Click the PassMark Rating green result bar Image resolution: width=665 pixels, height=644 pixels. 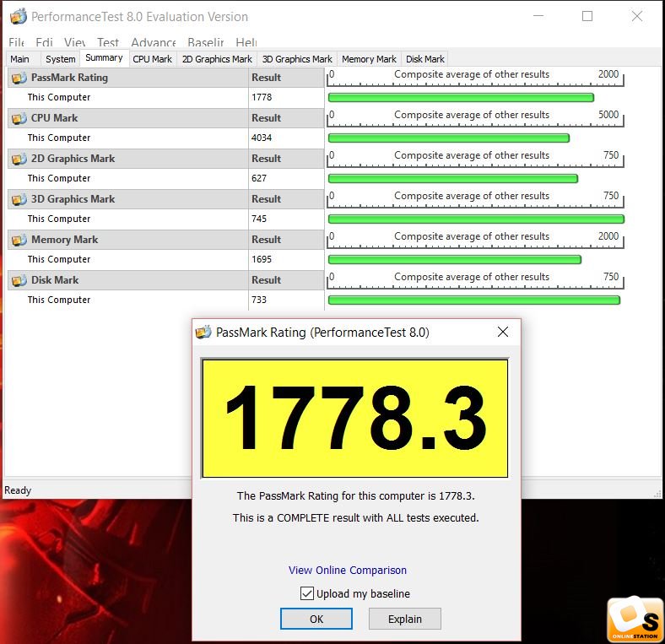pyautogui.click(x=461, y=98)
